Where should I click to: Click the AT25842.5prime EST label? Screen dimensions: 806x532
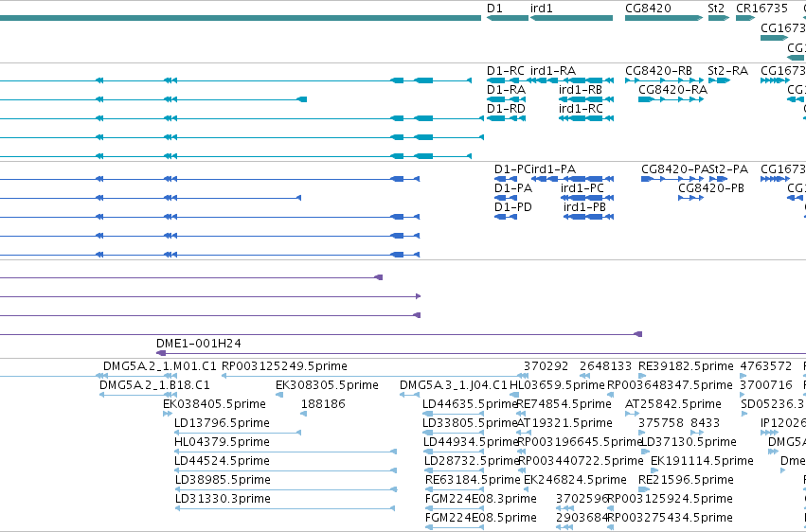pyautogui.click(x=673, y=404)
